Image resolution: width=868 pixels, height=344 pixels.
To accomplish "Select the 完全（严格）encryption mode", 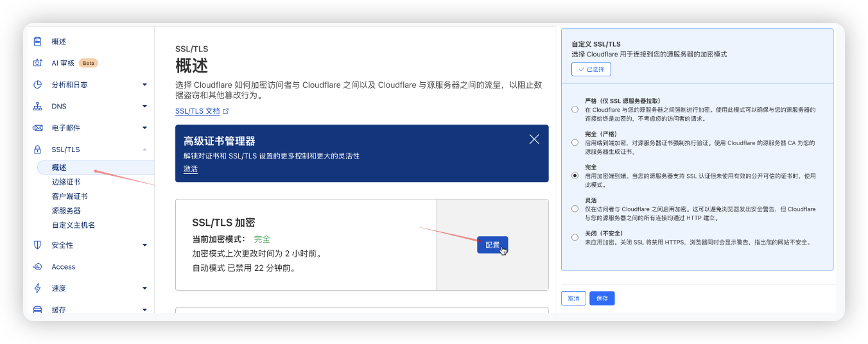I will (x=575, y=142).
